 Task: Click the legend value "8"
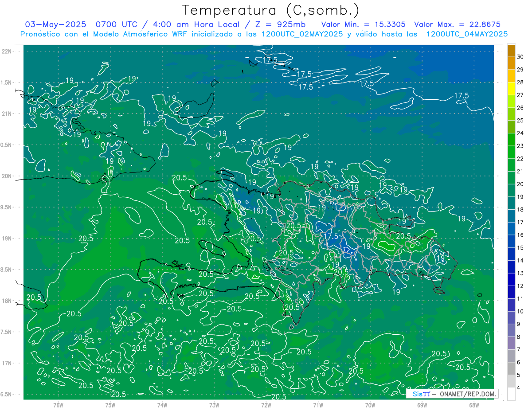point(519,337)
